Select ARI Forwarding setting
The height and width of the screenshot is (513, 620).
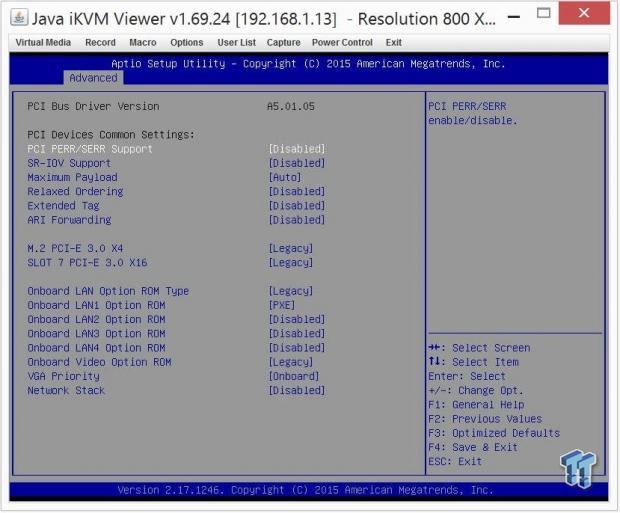pos(69,220)
